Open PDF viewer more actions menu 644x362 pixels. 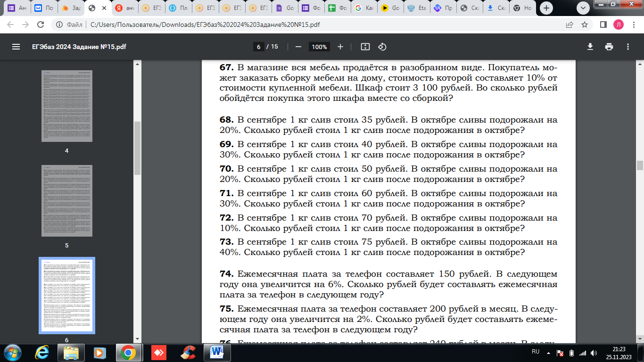tap(628, 47)
